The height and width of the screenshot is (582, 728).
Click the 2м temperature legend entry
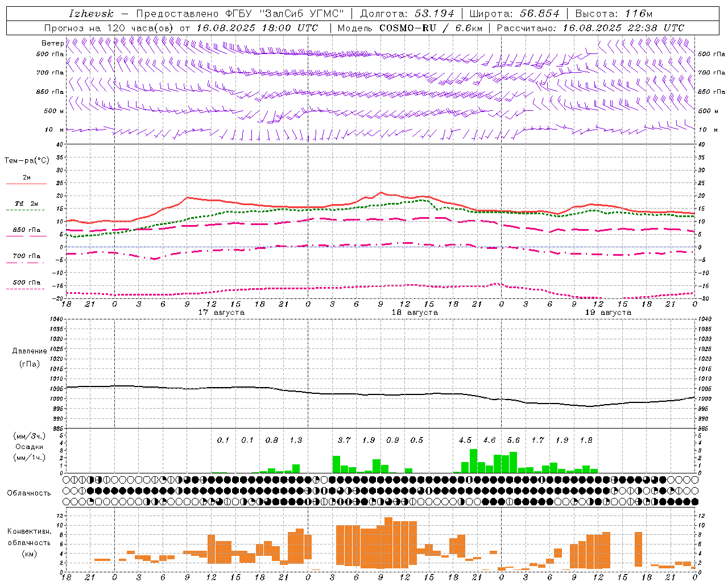pos(27,178)
